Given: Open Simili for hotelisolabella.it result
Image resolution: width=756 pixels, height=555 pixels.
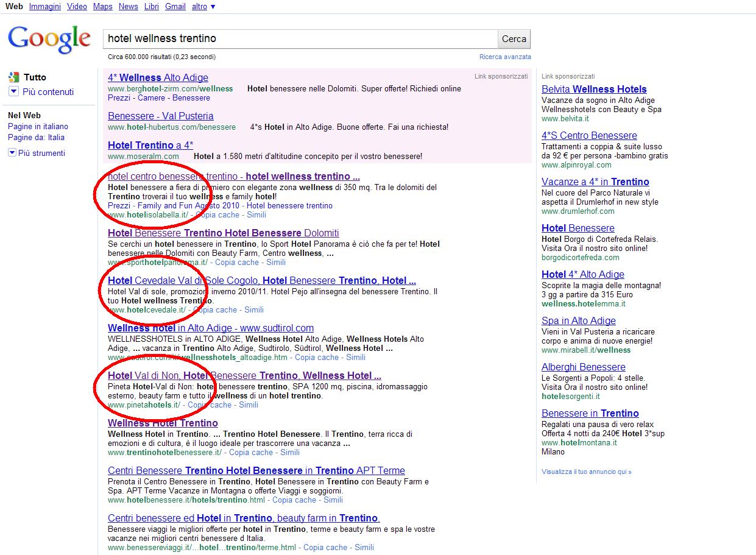Looking at the screenshot, I should 256,214.
